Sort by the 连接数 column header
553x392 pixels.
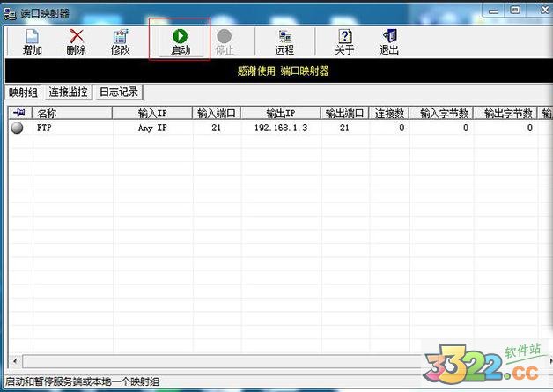[x=389, y=113]
